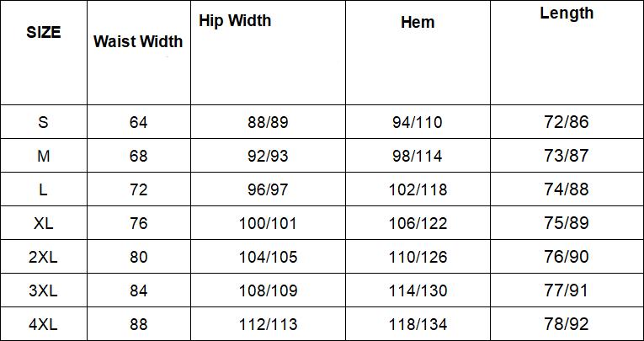Click waist width value 64
Viewport: 644px width, 341px height.
coord(139,122)
